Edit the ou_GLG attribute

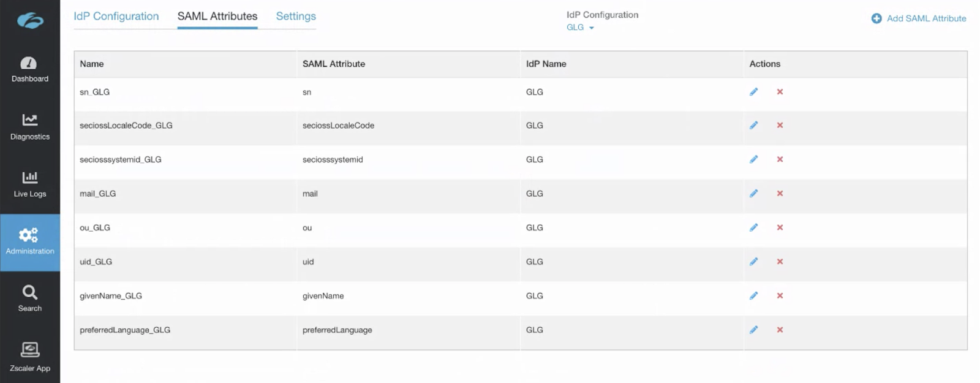(753, 227)
